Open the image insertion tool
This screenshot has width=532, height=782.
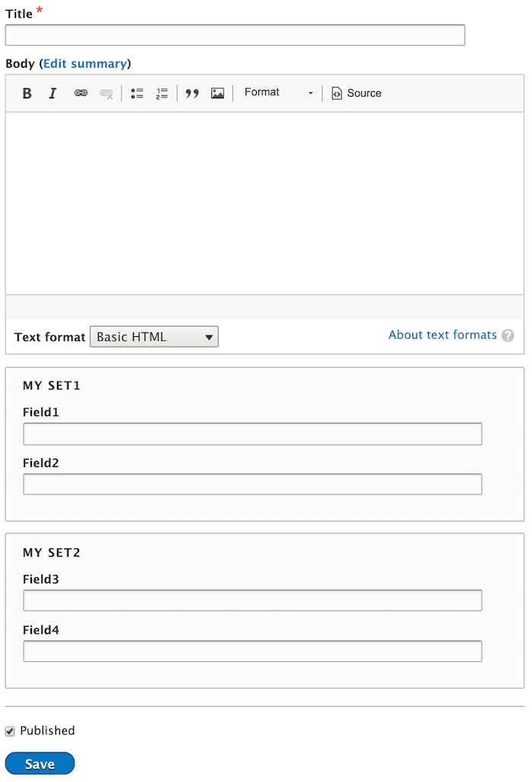point(217,93)
